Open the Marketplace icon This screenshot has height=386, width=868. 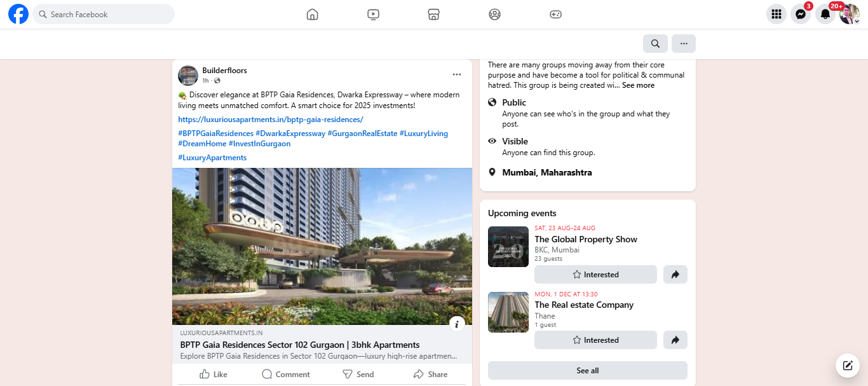434,14
